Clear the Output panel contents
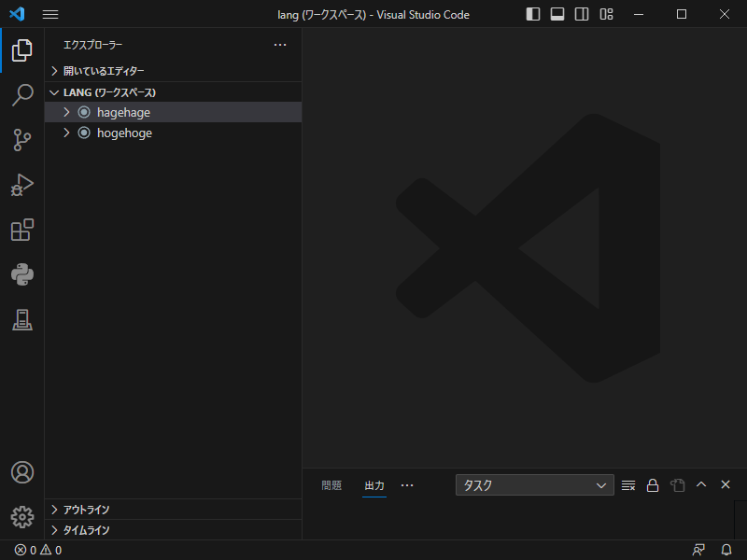Viewport: 747px width, 560px height. [x=627, y=484]
